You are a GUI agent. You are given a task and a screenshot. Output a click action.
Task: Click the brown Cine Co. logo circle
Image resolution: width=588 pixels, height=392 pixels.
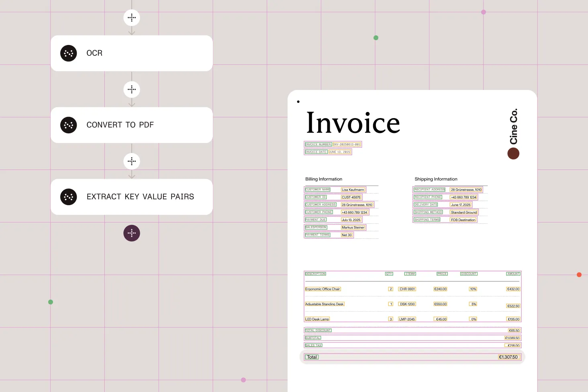point(513,153)
